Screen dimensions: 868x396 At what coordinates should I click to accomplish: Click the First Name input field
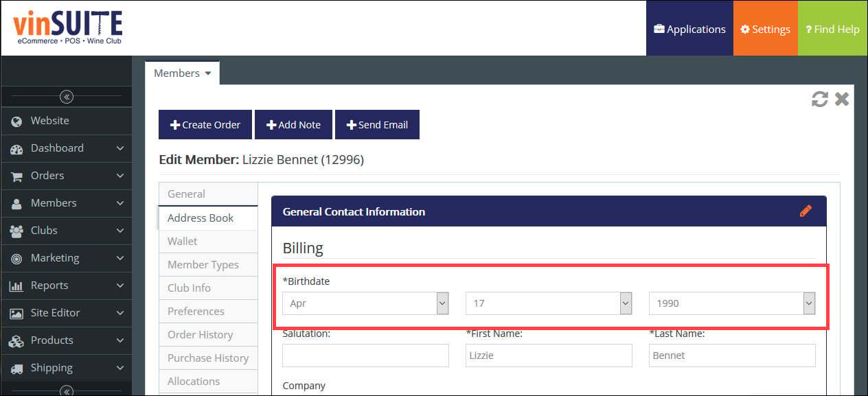549,356
